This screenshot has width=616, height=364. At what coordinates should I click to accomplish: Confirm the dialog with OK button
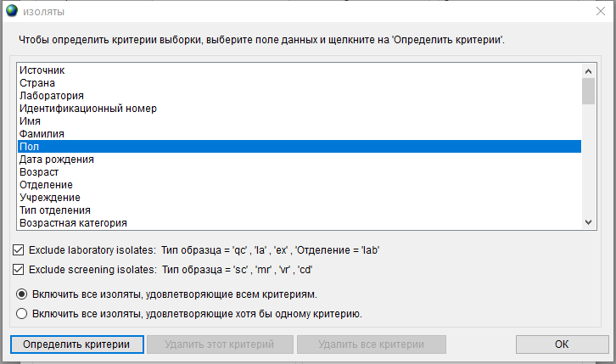[562, 344]
